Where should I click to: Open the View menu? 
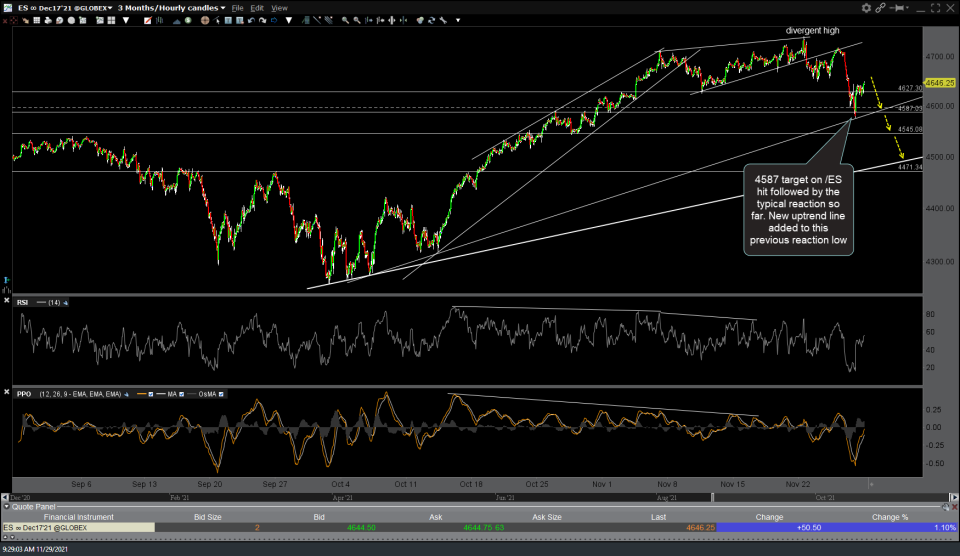coord(279,8)
